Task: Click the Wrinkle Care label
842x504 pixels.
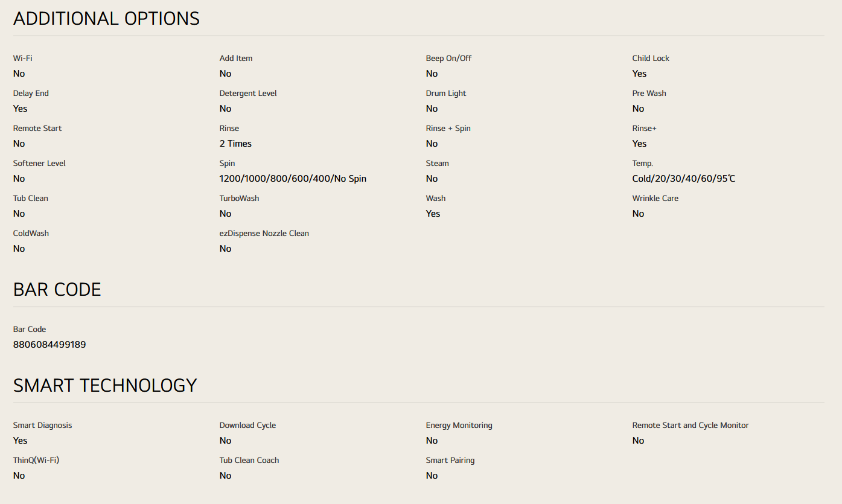Action: pyautogui.click(x=655, y=199)
